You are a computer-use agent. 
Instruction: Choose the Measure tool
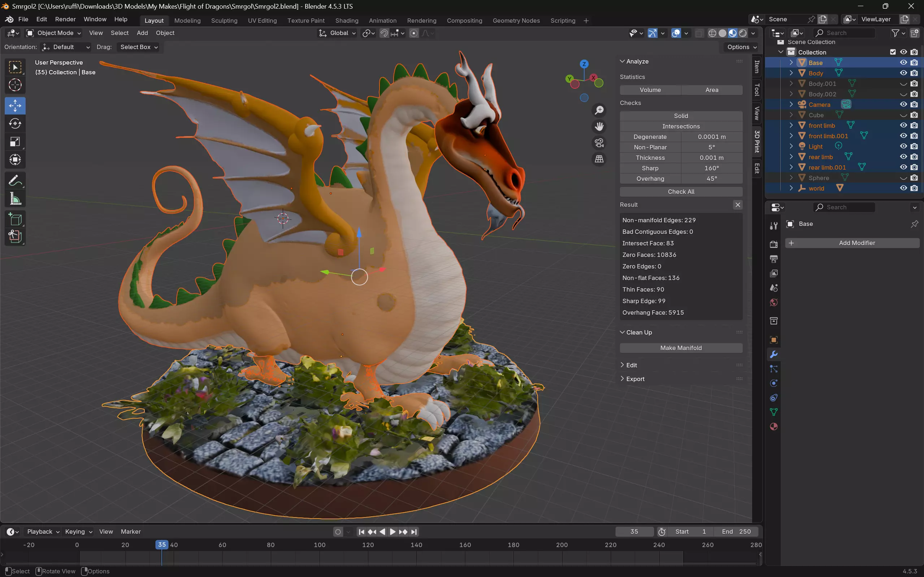click(15, 199)
